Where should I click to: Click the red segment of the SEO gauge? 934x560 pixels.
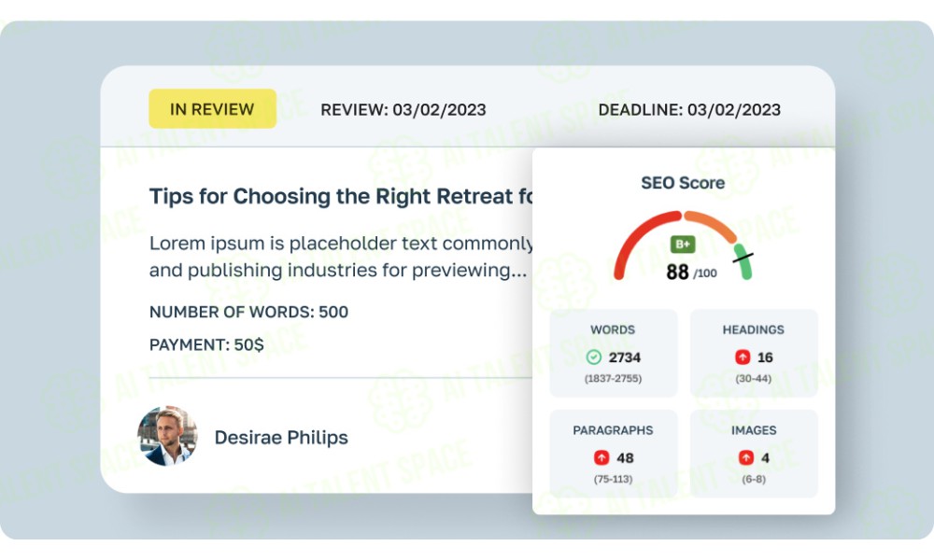click(x=630, y=239)
